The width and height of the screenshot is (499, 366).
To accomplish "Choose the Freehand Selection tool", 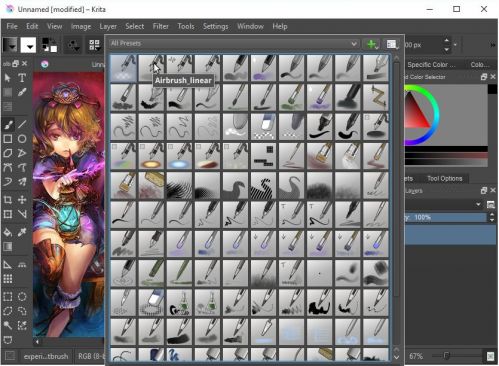I will [22, 311].
